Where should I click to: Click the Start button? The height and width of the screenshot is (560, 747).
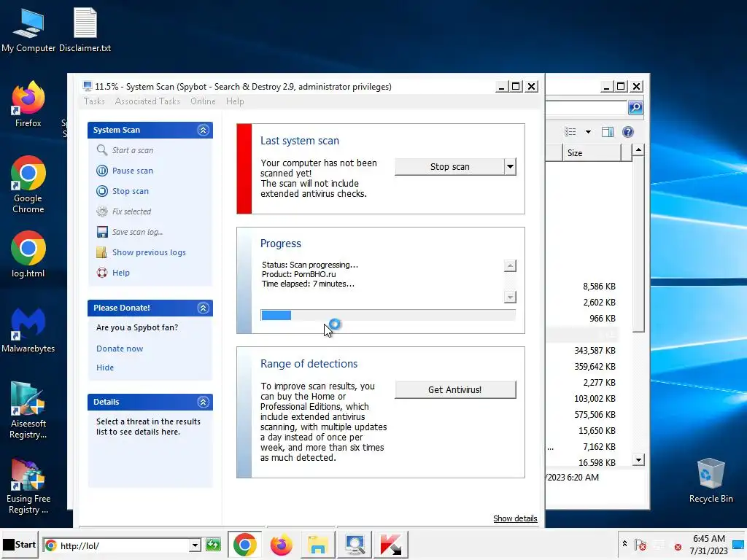(x=20, y=544)
